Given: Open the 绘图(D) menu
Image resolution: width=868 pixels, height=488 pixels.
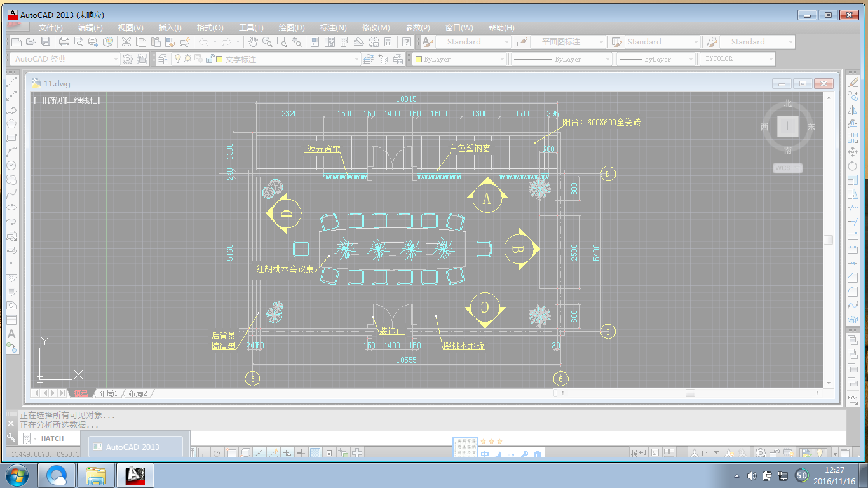Looking at the screenshot, I should [x=292, y=28].
